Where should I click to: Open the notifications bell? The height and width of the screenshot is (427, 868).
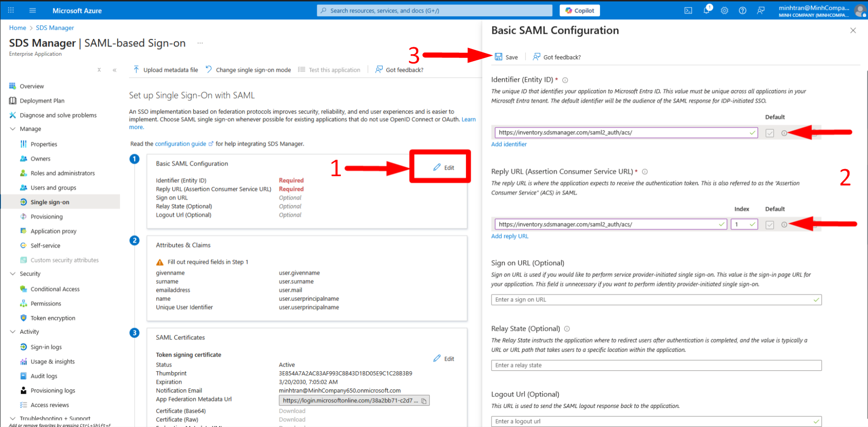(707, 10)
